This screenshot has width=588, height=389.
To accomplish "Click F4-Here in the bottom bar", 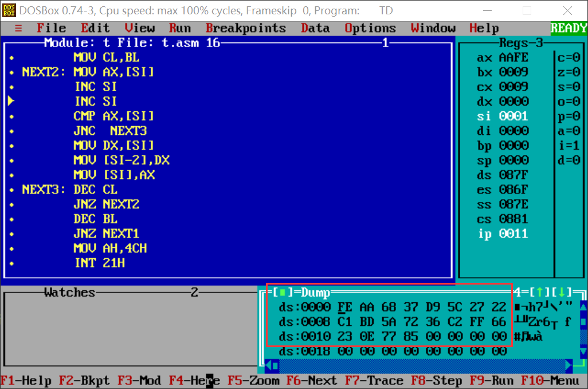I will [194, 381].
